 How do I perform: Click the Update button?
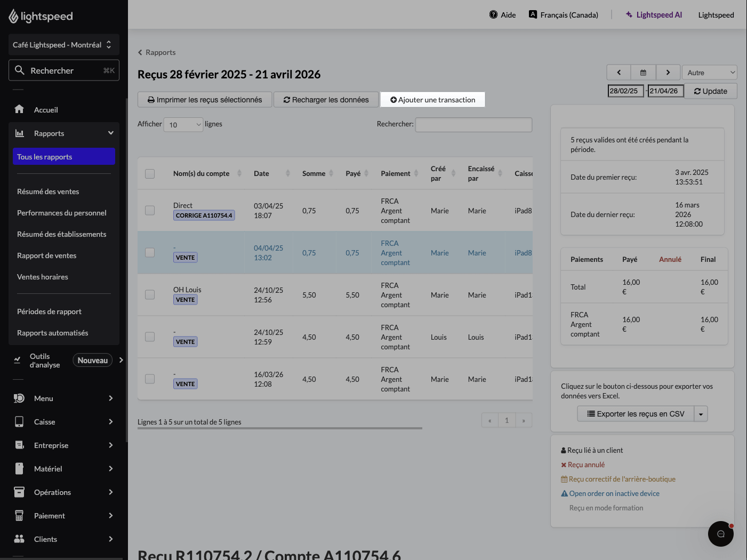click(710, 91)
